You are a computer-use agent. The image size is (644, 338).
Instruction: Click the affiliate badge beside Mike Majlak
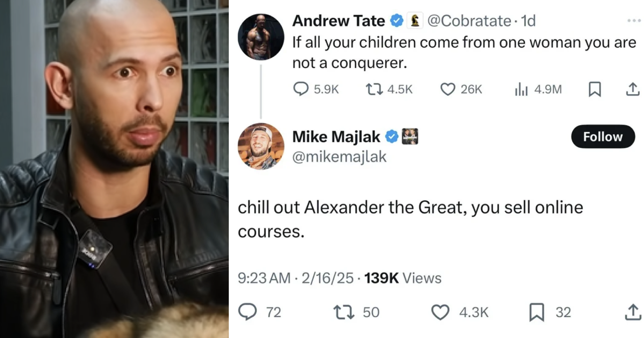tap(410, 137)
